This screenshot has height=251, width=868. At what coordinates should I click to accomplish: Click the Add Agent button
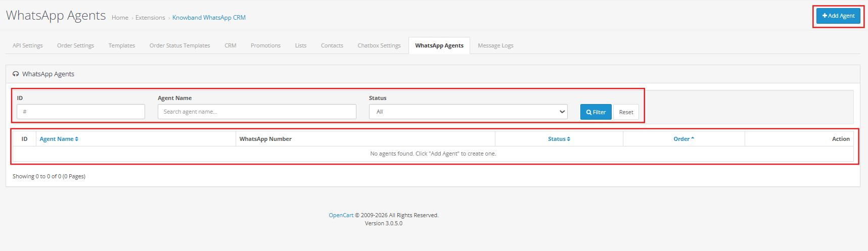pyautogui.click(x=838, y=16)
